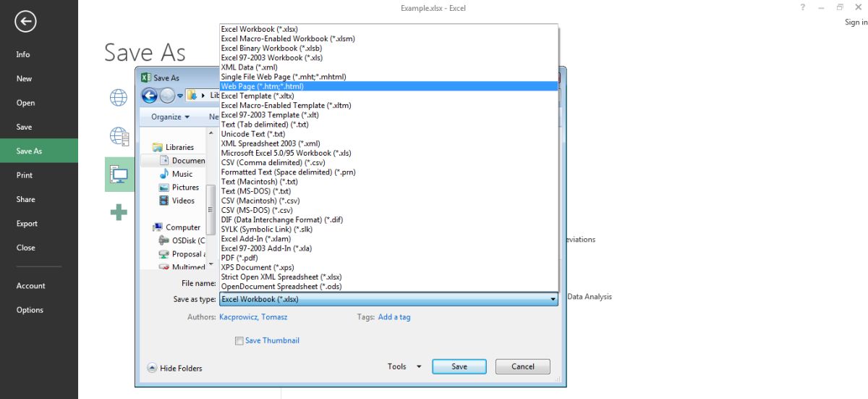Click the Videos library icon
This screenshot has height=399, width=868.
coord(164,201)
